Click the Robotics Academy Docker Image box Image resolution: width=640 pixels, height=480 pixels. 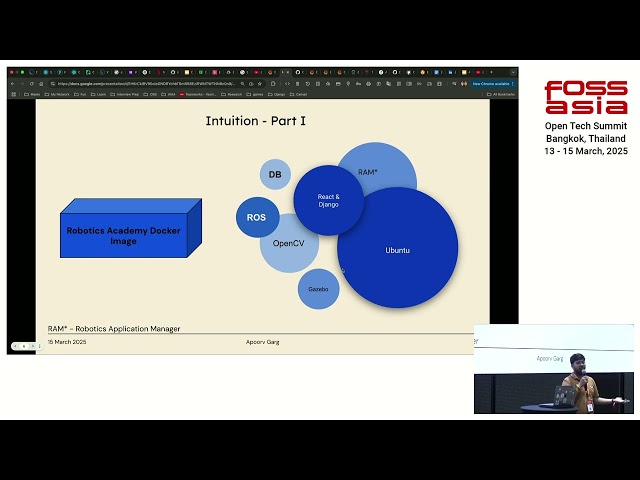(131, 228)
